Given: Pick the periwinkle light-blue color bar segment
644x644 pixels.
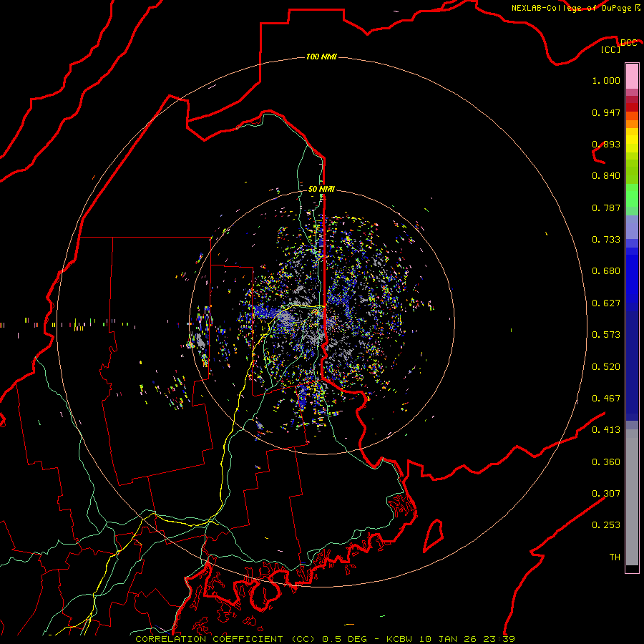Looking at the screenshot, I should coord(632,227).
